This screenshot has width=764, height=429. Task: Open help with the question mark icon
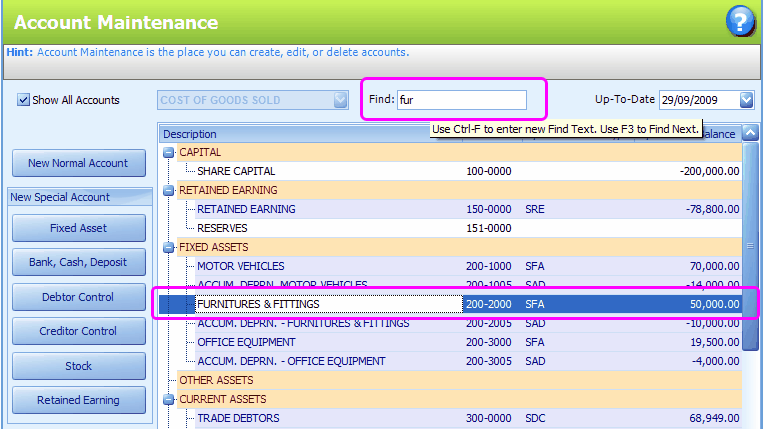point(740,20)
